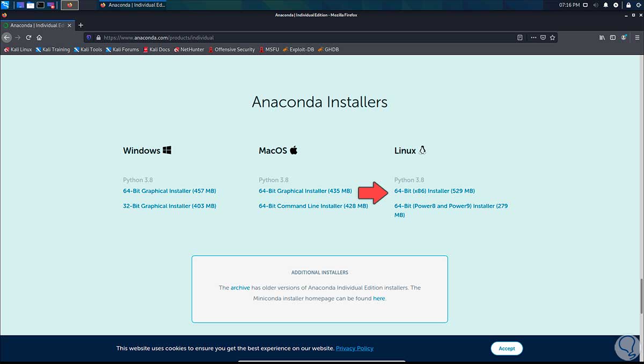This screenshot has width=644, height=364.
Task: Click the Anaconda Installers heading
Action: tap(320, 102)
